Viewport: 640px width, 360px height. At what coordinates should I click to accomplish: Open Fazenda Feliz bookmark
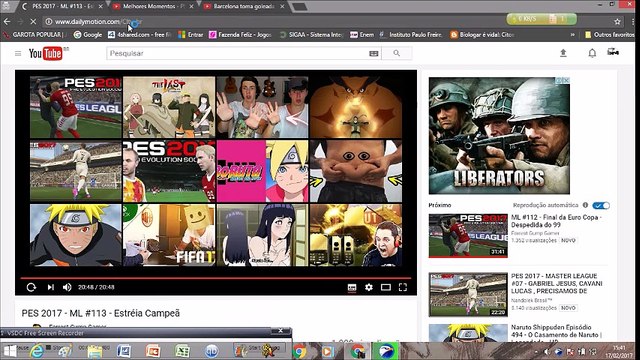point(240,35)
